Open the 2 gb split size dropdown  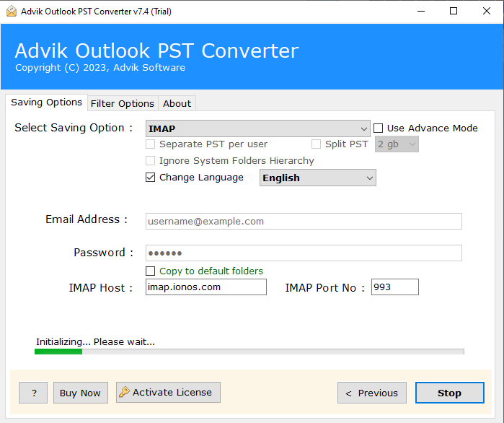point(397,144)
